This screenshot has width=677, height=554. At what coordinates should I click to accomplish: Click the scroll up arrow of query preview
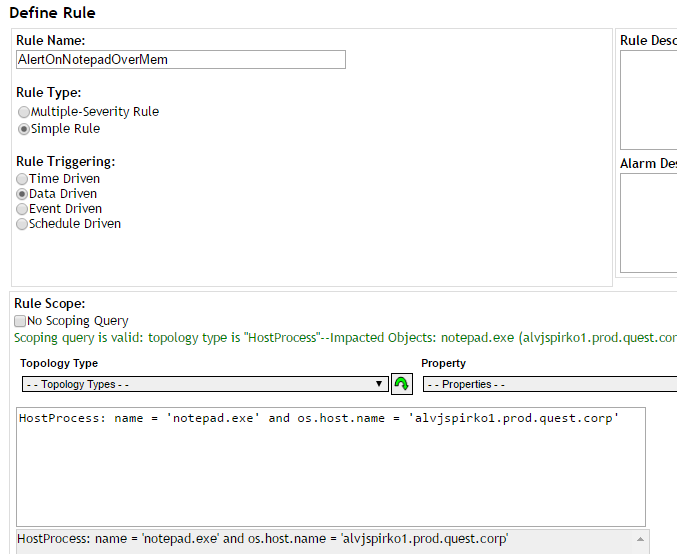point(641,539)
